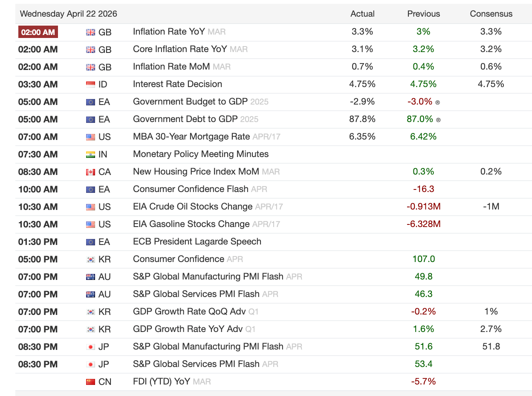This screenshot has height=396, width=532.
Task: Click the highlighted 02:00 AM time badge
Action: pos(38,32)
